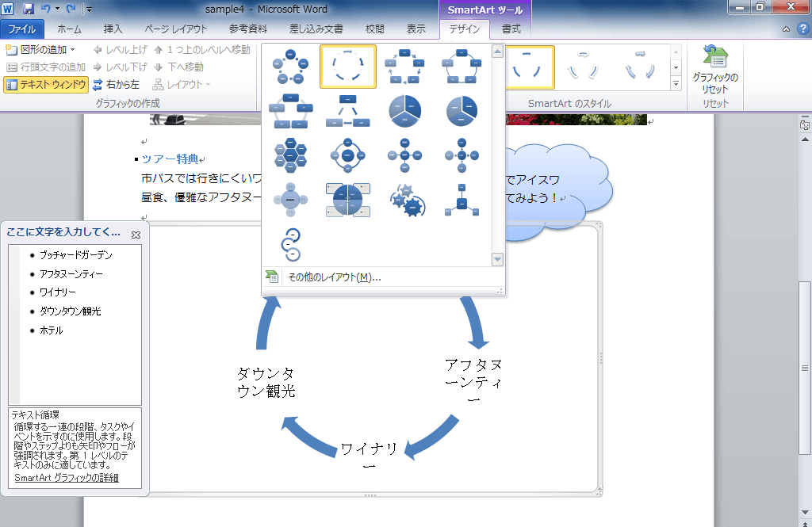
Task: Select third SmartArt style thumbnail
Action: tap(640, 67)
